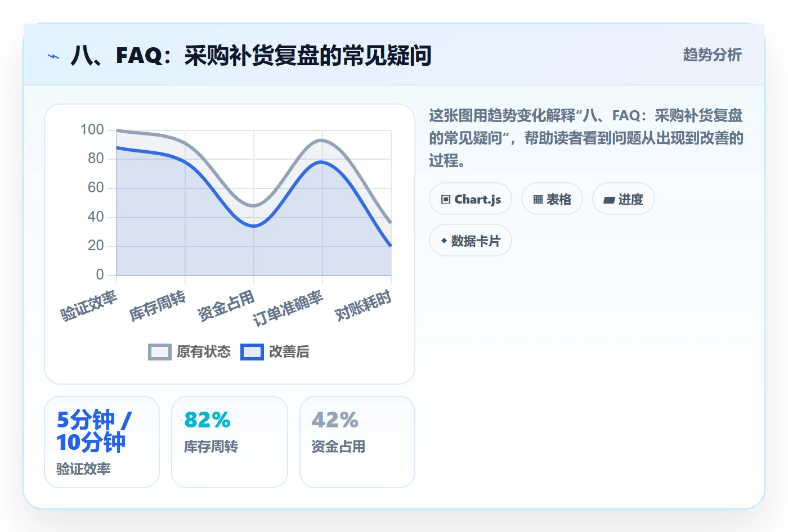Click the chart description paragraph
This screenshot has height=532, width=788.
(586, 138)
